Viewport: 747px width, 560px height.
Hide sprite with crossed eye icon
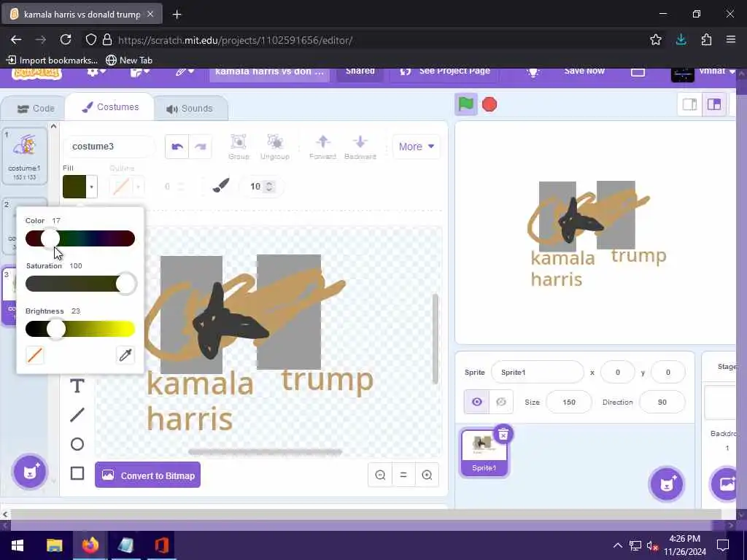(501, 402)
